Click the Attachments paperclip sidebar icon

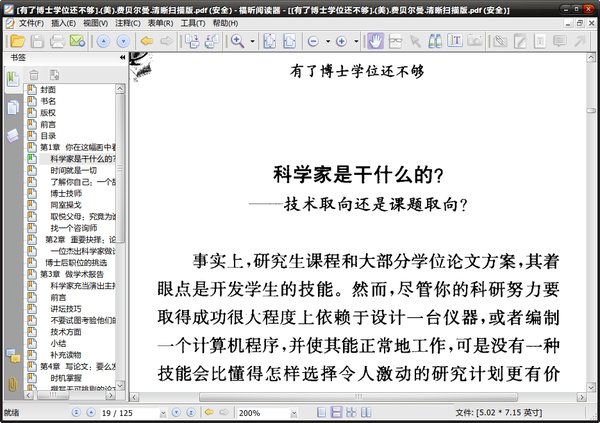point(13,384)
